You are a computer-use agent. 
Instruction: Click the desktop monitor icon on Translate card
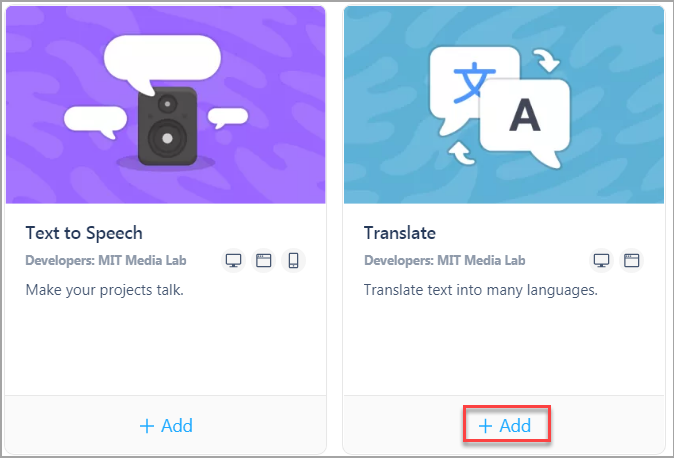[601, 261]
